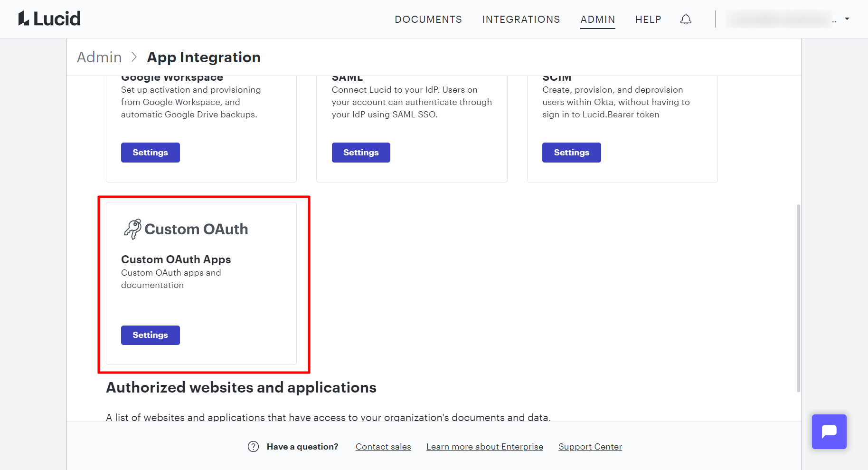The height and width of the screenshot is (470, 868).
Task: Open the HELP menu
Action: (x=648, y=19)
